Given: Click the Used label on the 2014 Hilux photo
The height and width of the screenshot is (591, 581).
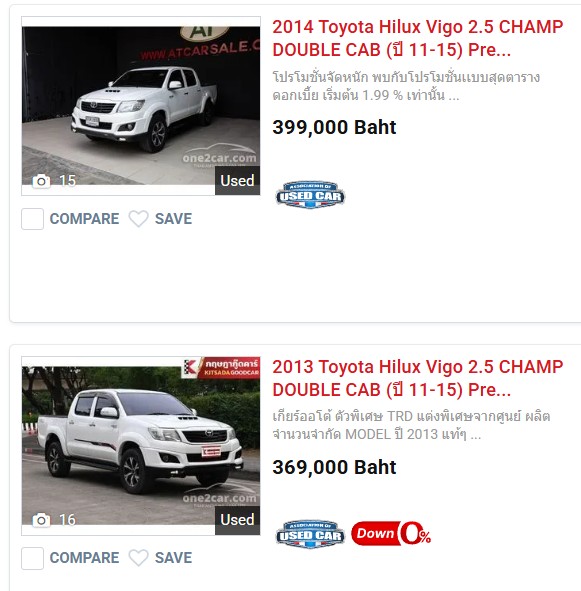Looking at the screenshot, I should [x=238, y=181].
